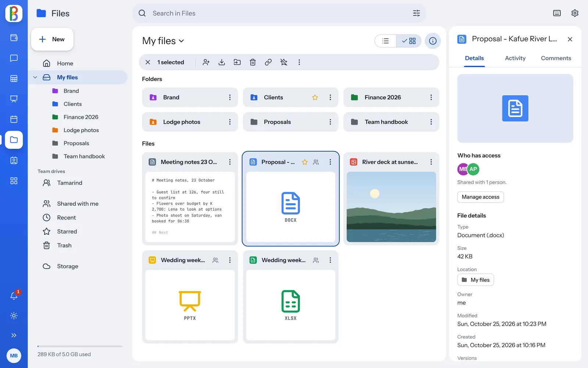
Task: Expand the app rail navigation
Action: [x=14, y=335]
